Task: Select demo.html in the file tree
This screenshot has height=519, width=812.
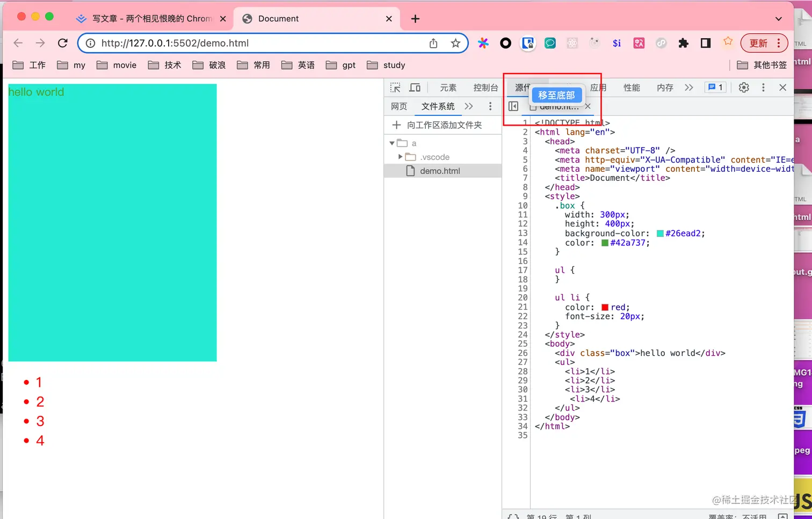Action: tap(443, 171)
